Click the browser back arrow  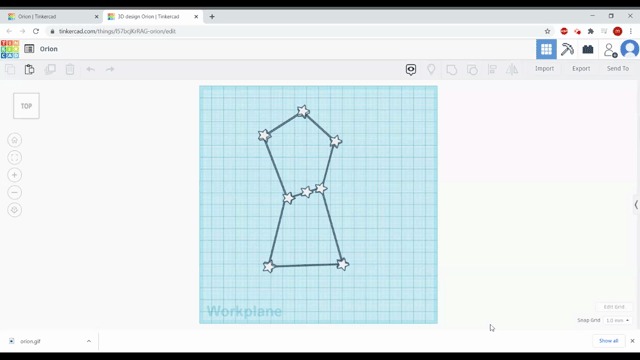point(9,31)
